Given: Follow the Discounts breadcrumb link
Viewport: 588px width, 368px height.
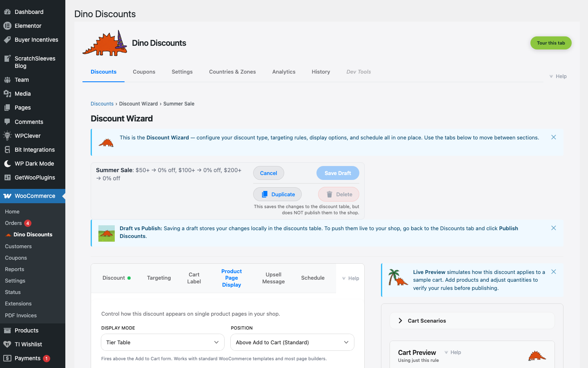Looking at the screenshot, I should point(102,104).
